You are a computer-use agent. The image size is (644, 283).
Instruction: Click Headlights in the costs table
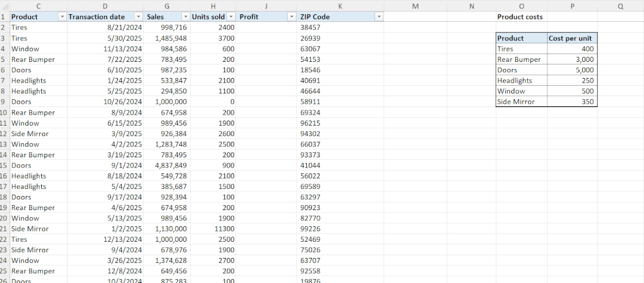(522, 81)
